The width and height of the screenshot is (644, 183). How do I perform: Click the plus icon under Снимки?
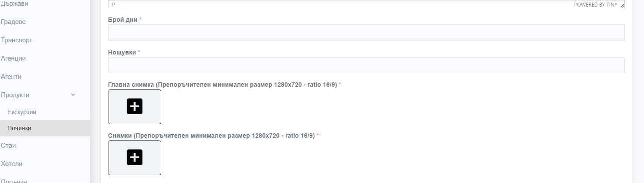[135, 157]
